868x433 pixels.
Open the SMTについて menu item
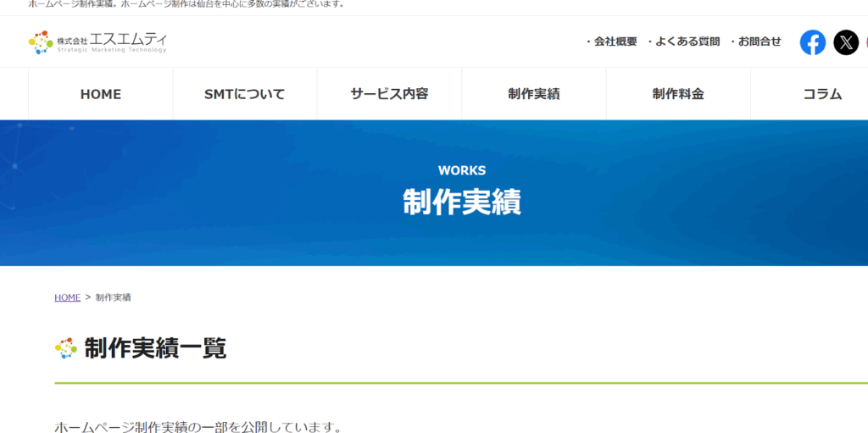245,94
